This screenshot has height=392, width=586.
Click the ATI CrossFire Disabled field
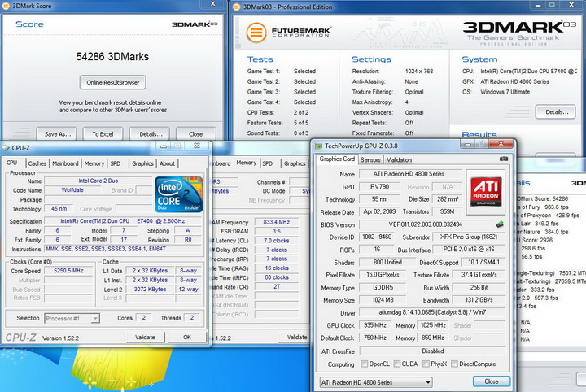[432, 351]
